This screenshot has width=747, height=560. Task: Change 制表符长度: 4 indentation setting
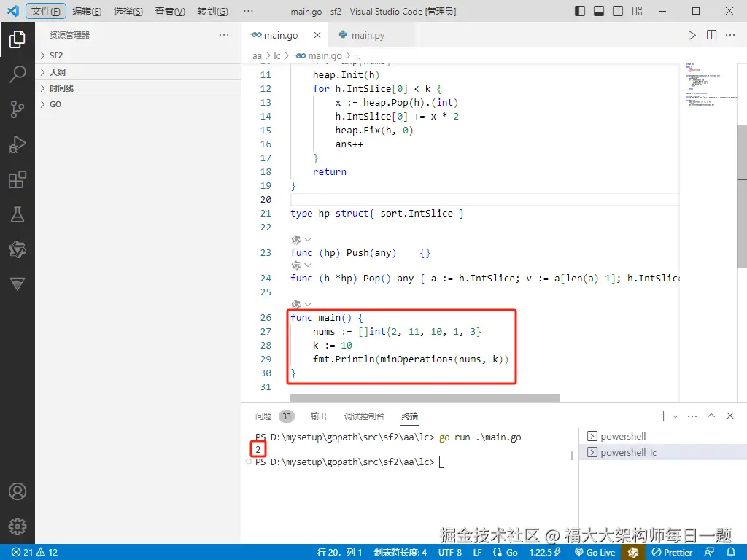400,553
